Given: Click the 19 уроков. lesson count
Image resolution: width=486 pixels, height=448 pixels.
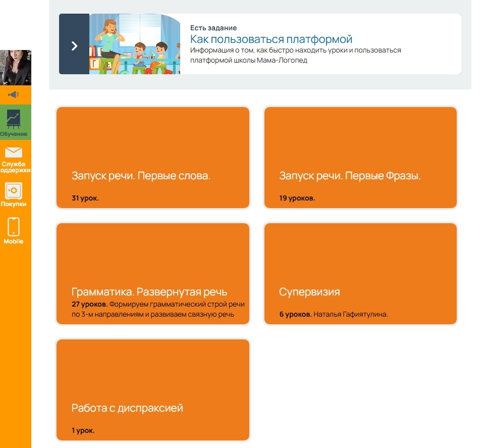Looking at the screenshot, I should pos(297,198).
